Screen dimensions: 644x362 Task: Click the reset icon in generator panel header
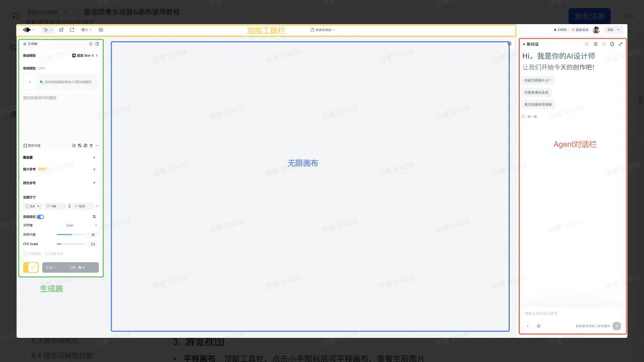point(91,44)
